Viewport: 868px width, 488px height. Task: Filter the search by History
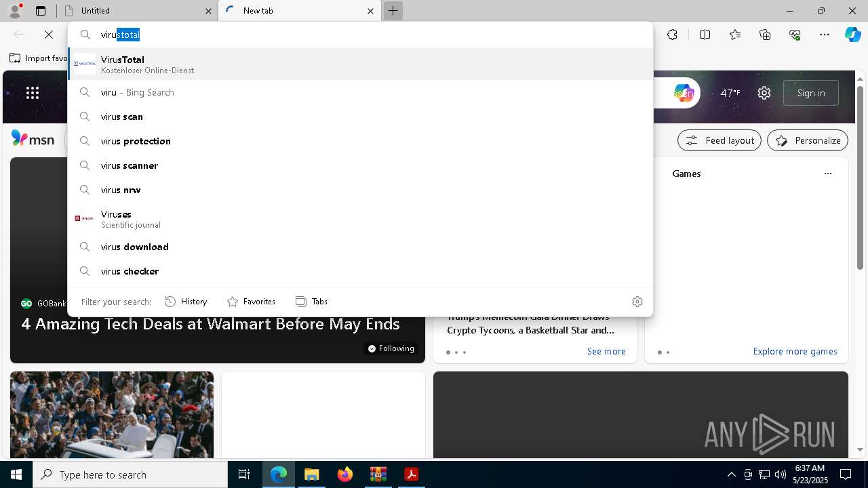pyautogui.click(x=186, y=302)
